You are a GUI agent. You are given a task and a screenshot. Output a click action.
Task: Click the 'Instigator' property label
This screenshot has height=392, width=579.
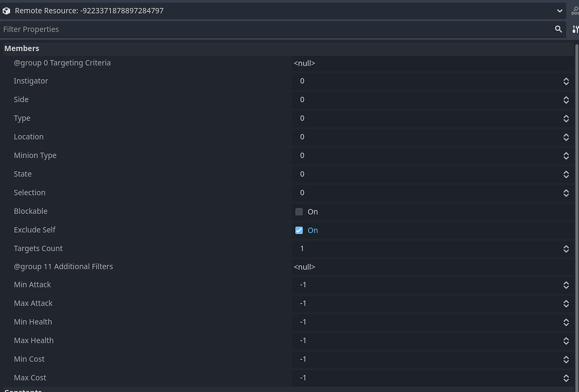pos(31,81)
